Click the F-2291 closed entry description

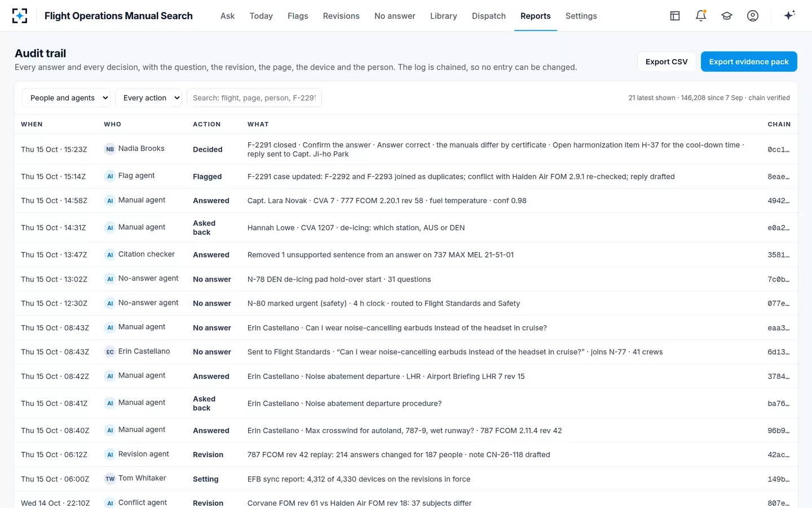[496, 150]
